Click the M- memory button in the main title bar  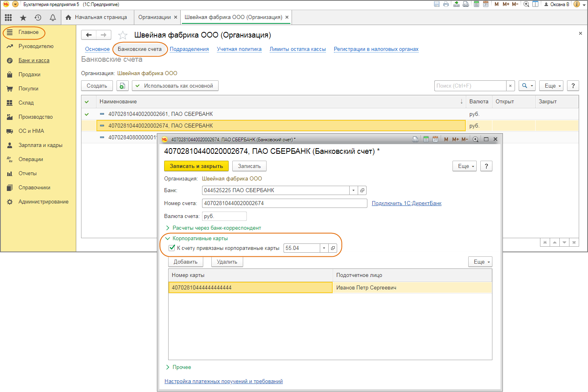pyautogui.click(x=515, y=4)
